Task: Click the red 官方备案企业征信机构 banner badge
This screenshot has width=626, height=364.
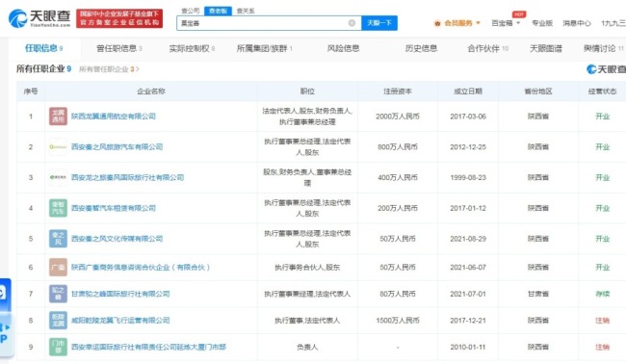Action: tap(119, 18)
